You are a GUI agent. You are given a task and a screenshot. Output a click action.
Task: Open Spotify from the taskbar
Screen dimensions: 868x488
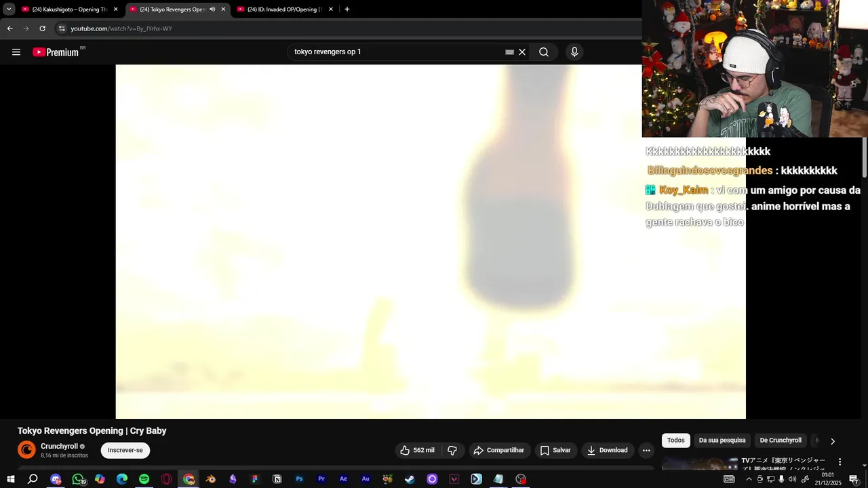coord(144,479)
